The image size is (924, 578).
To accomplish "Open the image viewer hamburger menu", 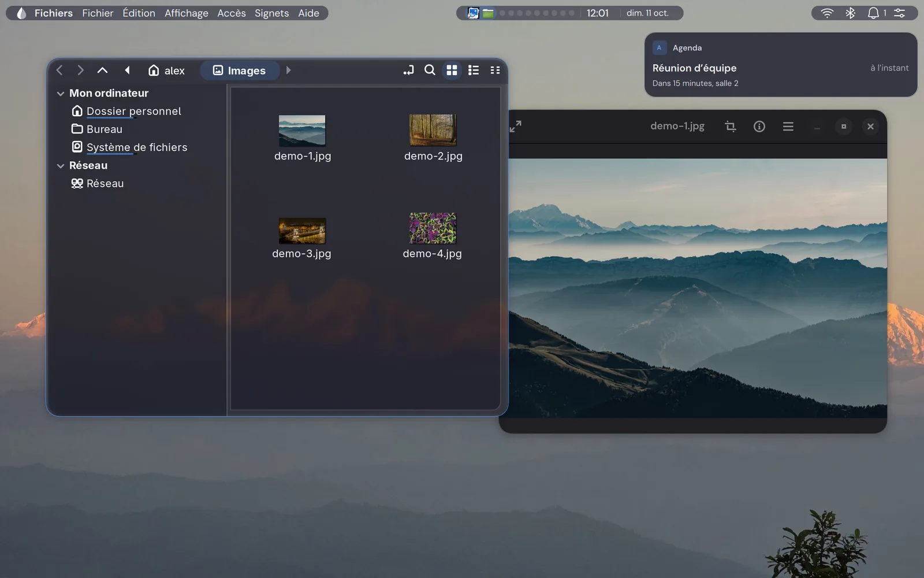I will 788,126.
